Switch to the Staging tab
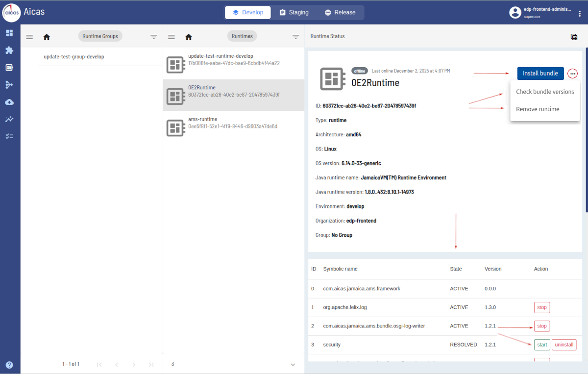The width and height of the screenshot is (588, 374). (294, 12)
